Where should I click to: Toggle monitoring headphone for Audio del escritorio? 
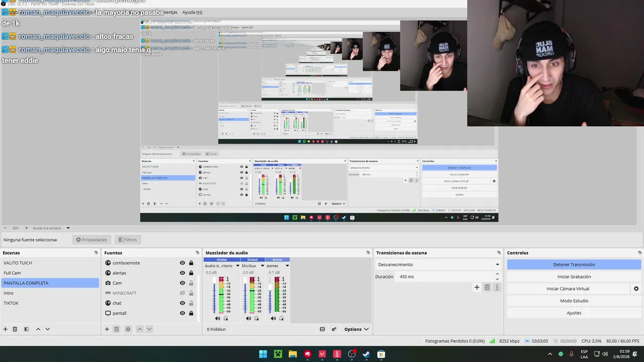(x=226, y=318)
